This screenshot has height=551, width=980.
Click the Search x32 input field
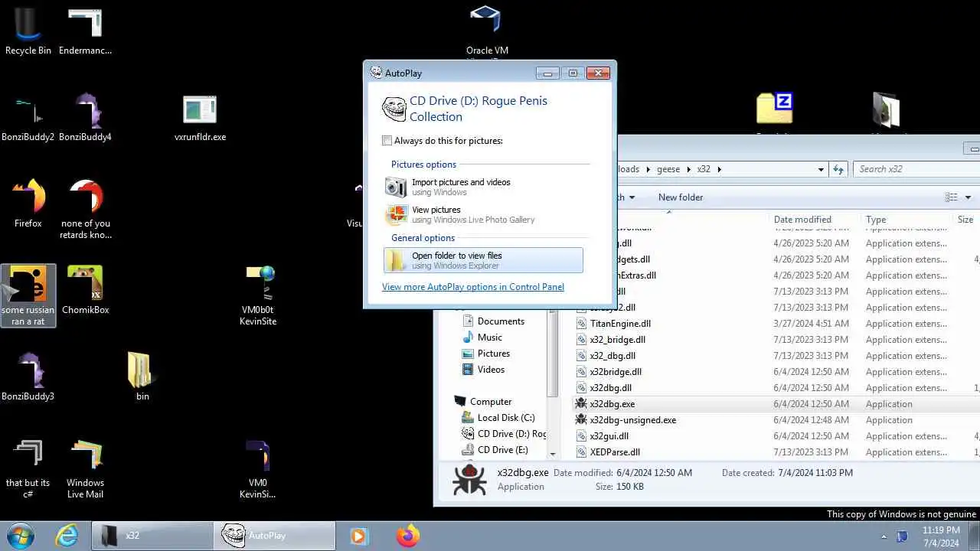[916, 169]
